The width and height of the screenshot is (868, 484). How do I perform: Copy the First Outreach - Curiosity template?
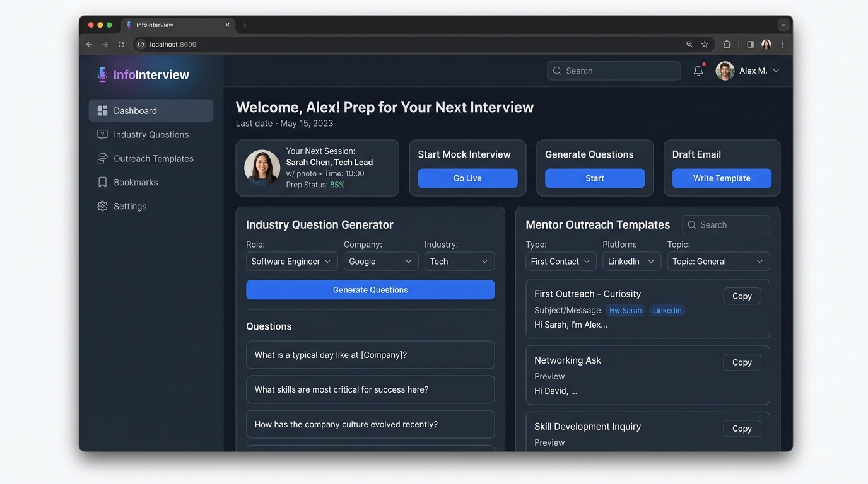point(742,296)
